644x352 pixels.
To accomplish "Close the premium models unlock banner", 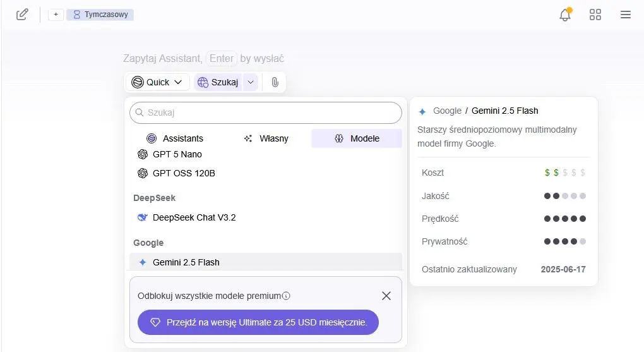I will pyautogui.click(x=386, y=296).
